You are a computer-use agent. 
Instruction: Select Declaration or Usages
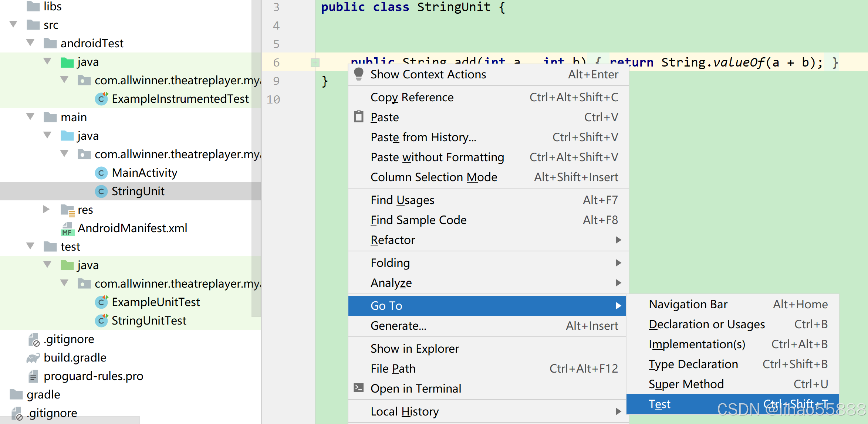[706, 324]
